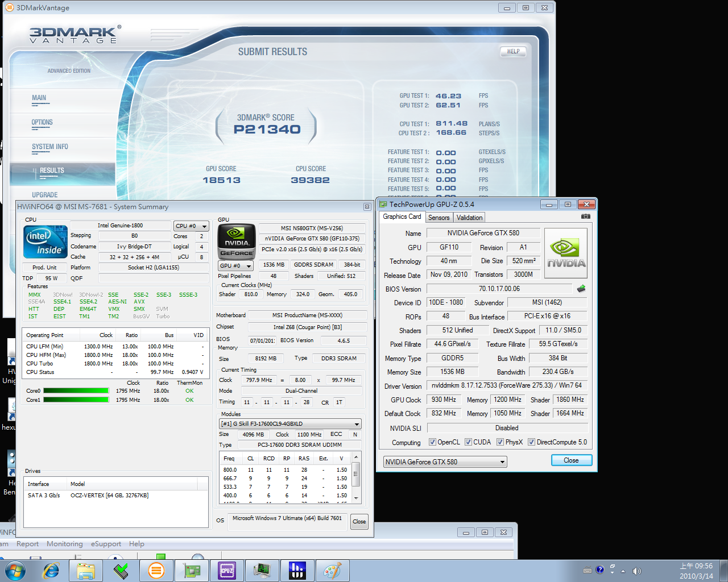Click the Paint palette taskbar icon

(332, 571)
